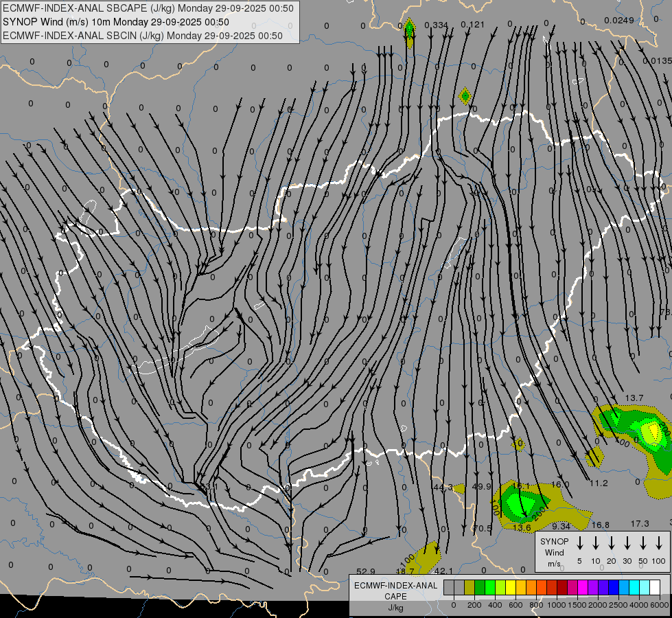Click the 49.9 CAPE value
This screenshot has height=618, width=672.
[x=481, y=486]
